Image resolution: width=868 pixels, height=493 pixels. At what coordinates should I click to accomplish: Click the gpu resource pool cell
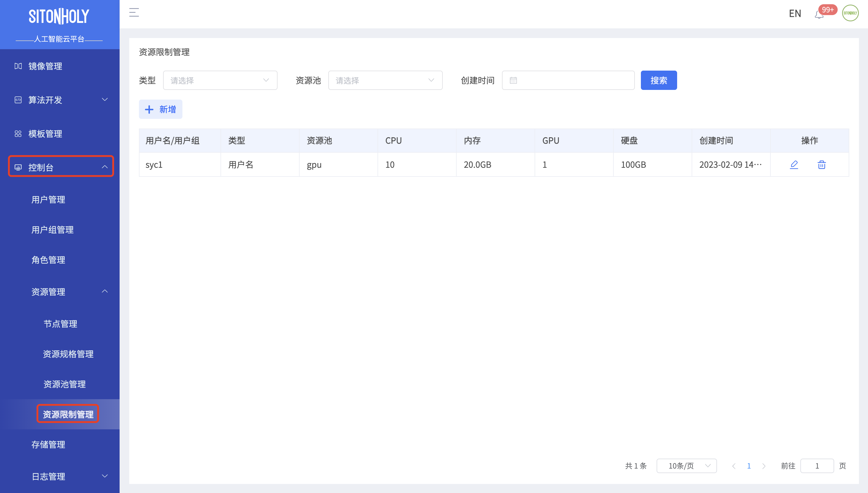coord(339,164)
